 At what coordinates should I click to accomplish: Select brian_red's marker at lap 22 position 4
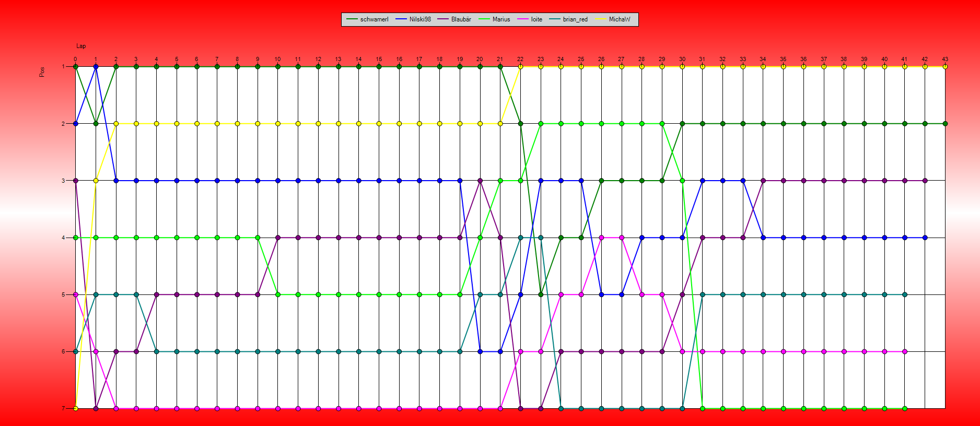(x=520, y=238)
